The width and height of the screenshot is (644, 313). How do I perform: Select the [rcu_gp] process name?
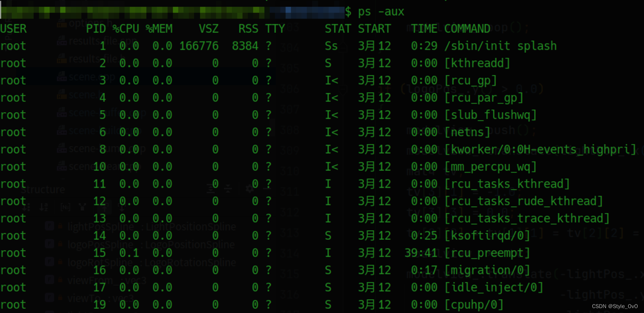pos(471,81)
